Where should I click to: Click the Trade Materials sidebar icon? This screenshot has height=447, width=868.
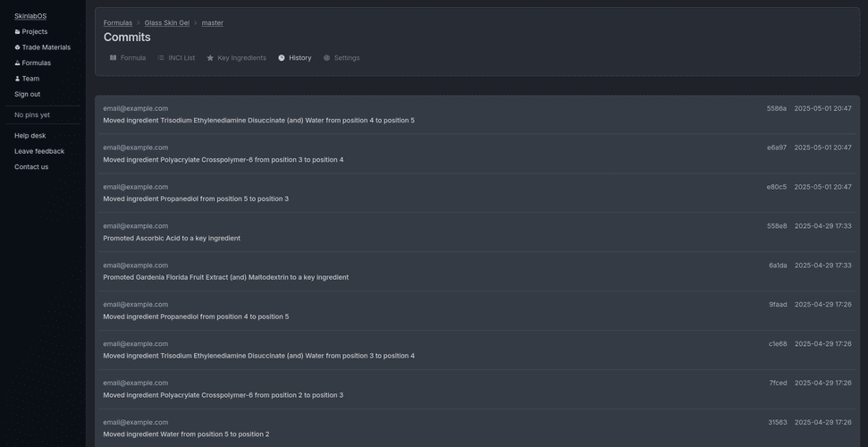pos(17,47)
